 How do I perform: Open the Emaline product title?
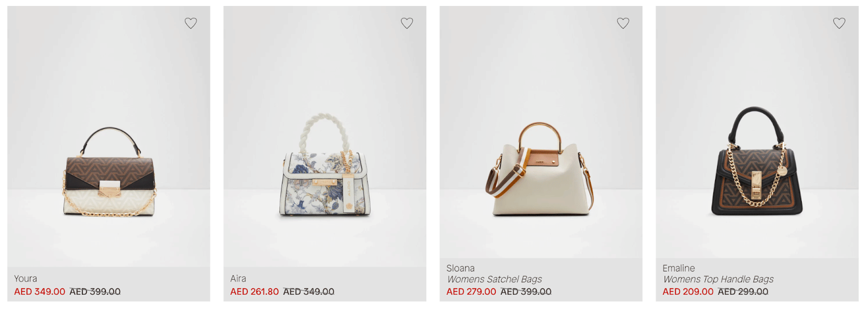[x=679, y=268]
